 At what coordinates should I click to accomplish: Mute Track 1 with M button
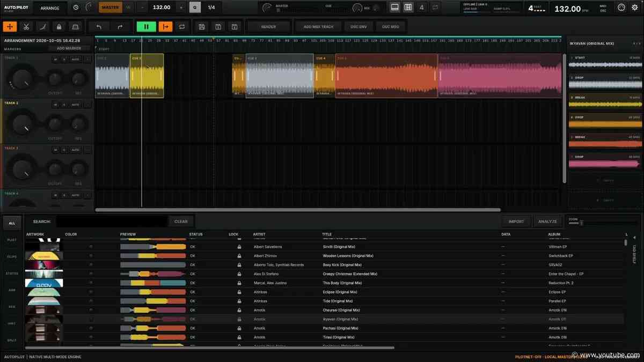[55, 60]
